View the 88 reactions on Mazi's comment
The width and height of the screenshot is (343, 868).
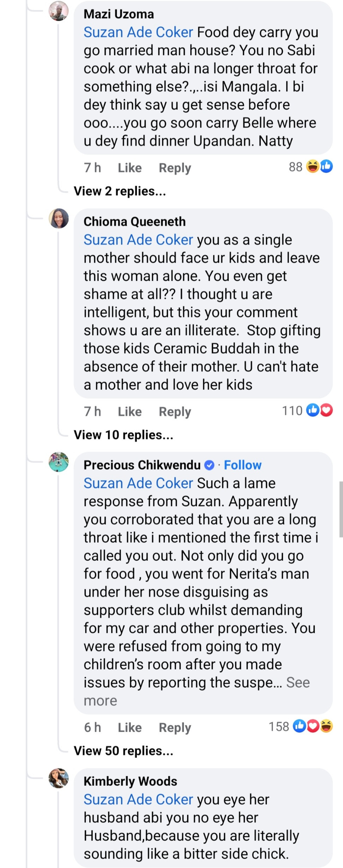tap(311, 166)
